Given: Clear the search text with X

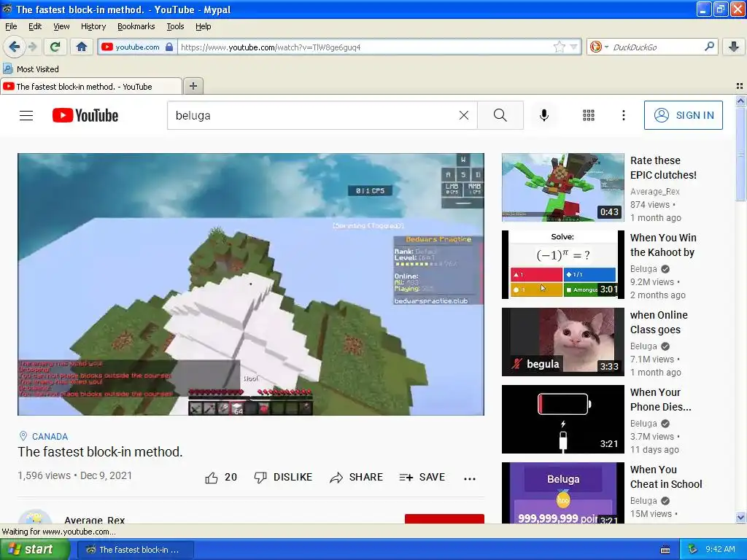Looking at the screenshot, I should click(463, 115).
